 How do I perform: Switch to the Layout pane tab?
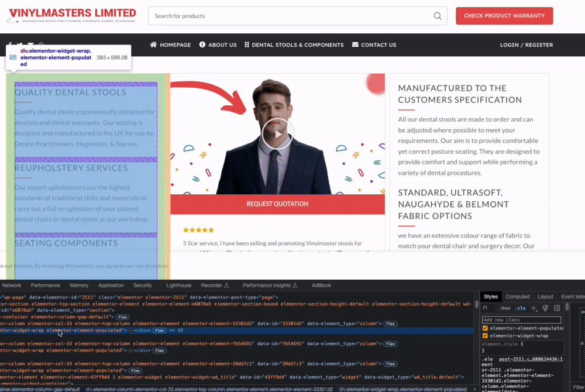(x=545, y=297)
